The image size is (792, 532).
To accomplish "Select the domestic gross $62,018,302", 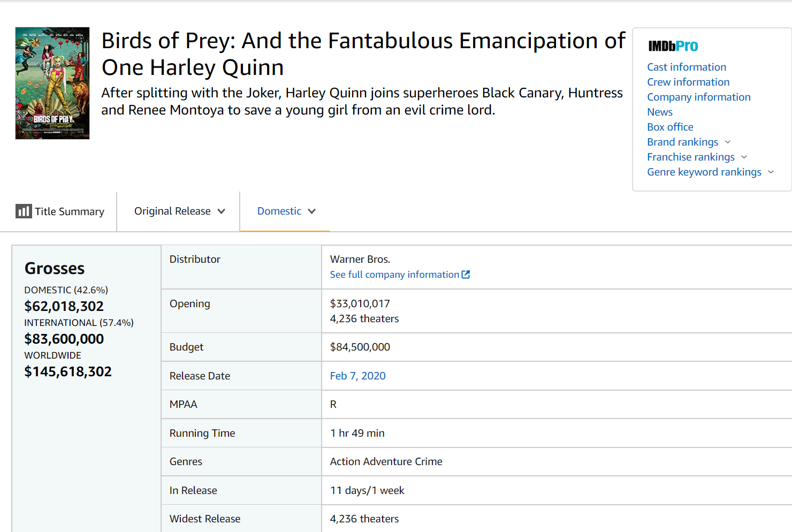I will (64, 306).
